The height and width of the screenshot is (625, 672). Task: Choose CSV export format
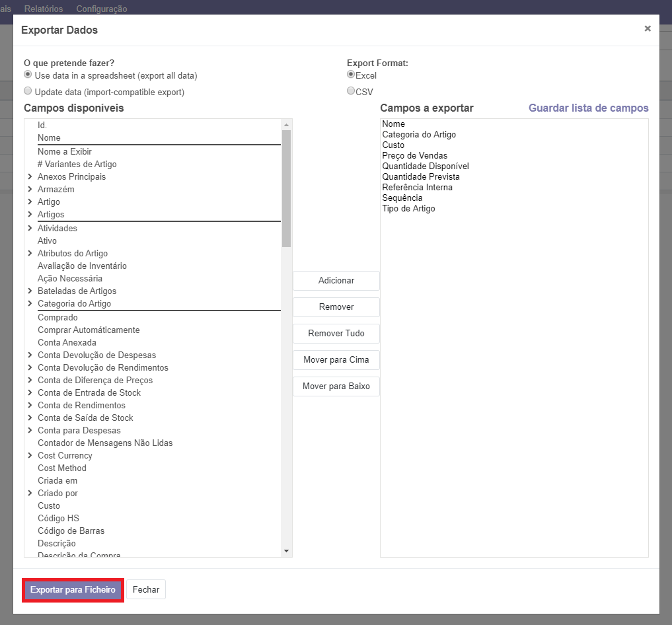(x=351, y=91)
